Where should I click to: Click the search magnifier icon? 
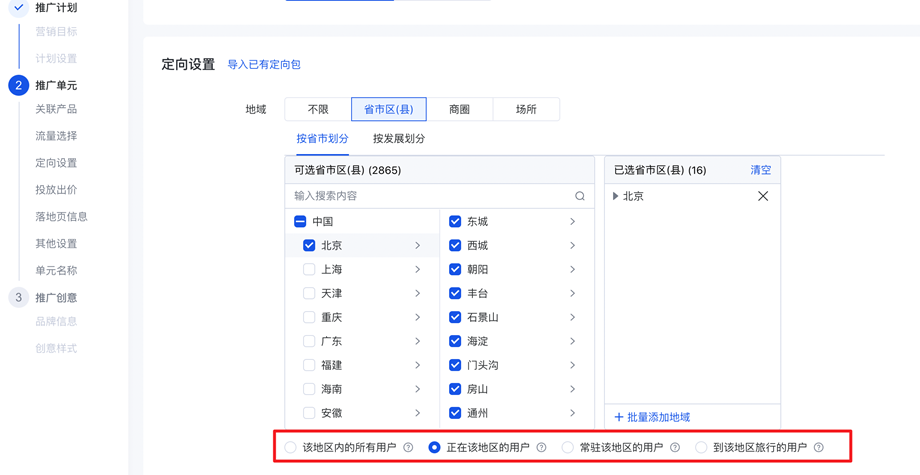click(580, 196)
